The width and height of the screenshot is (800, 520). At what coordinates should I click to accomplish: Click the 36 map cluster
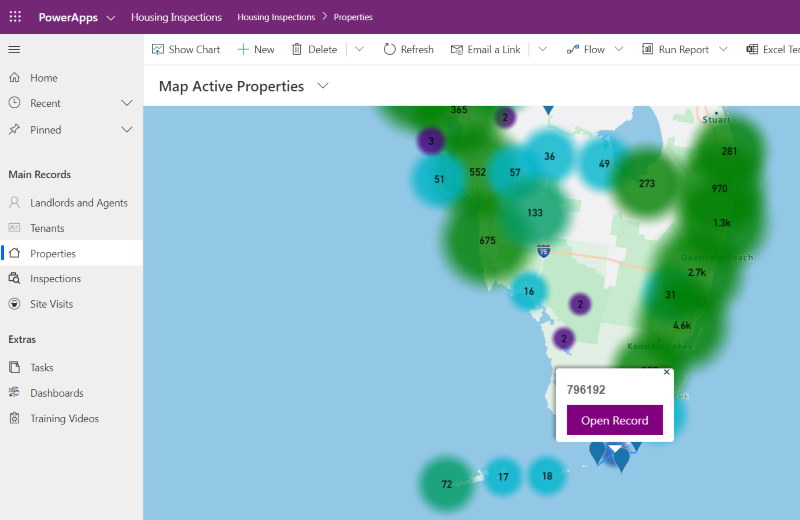549,156
